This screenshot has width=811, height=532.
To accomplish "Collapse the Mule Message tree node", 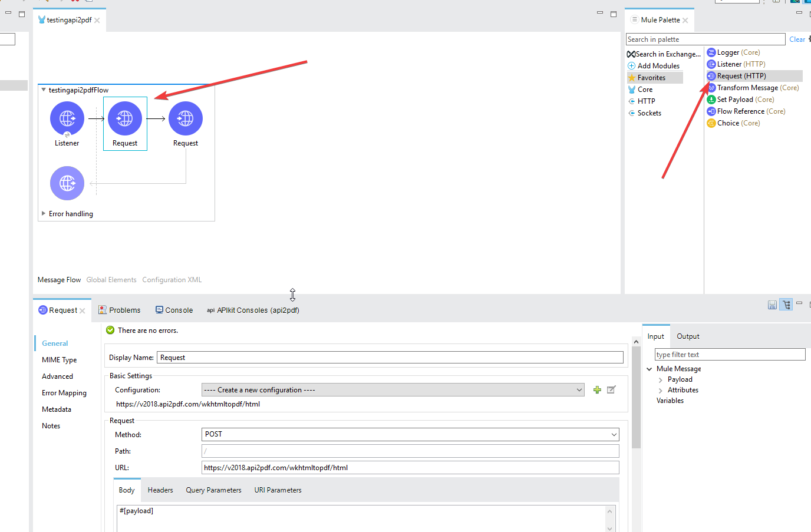I will click(650, 369).
